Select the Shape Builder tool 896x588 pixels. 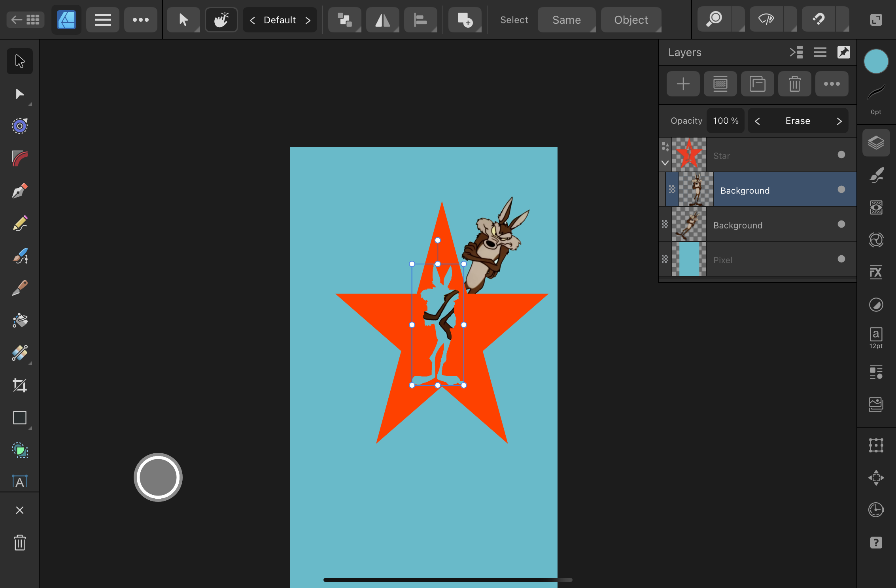coord(20,450)
